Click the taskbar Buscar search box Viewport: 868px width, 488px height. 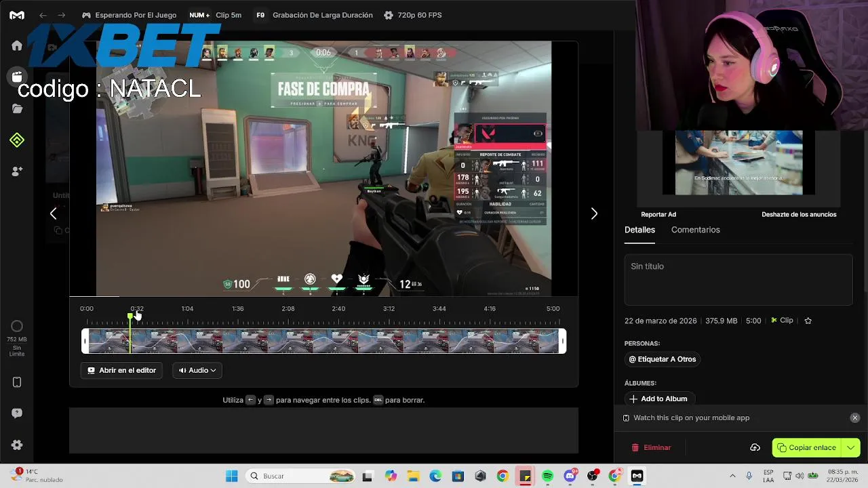tap(301, 476)
